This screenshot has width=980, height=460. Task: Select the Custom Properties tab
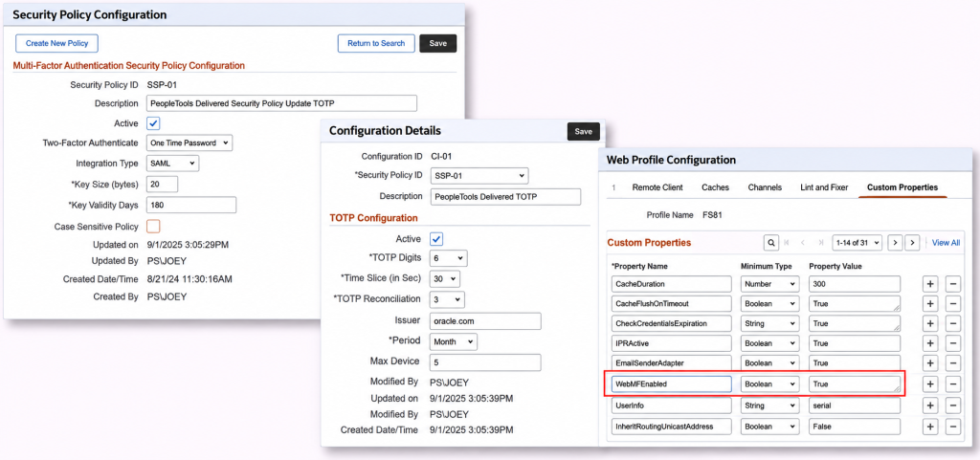click(902, 187)
